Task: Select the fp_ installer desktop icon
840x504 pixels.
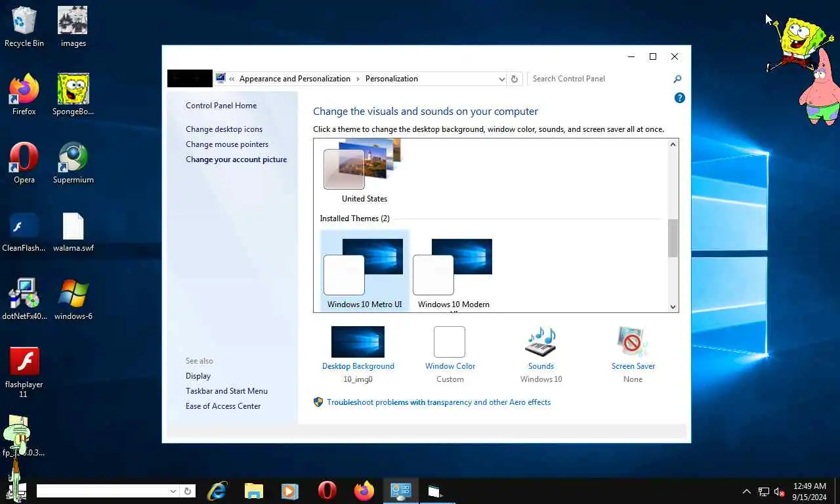Action: (x=24, y=436)
